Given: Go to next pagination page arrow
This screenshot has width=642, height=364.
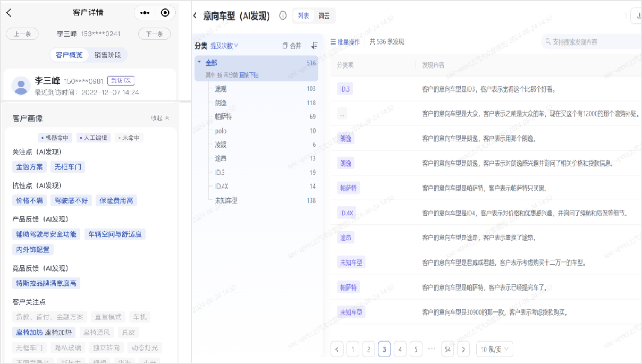Looking at the screenshot, I should coord(463,349).
